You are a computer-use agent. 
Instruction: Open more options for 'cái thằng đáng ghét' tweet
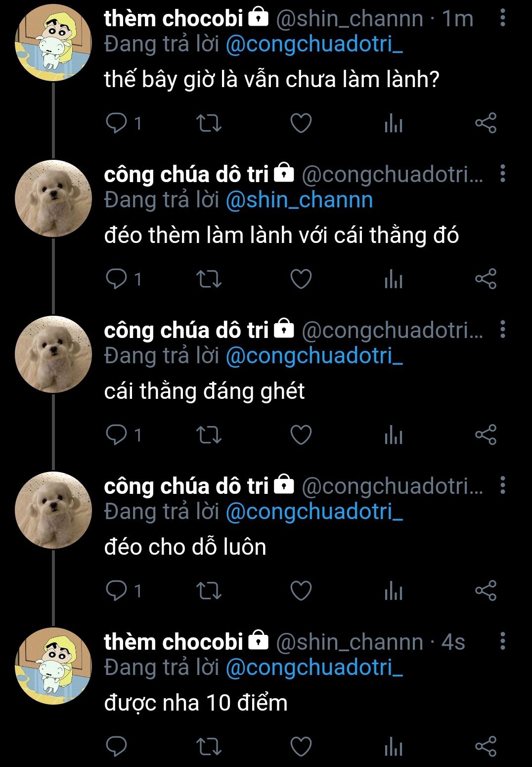coord(502,330)
